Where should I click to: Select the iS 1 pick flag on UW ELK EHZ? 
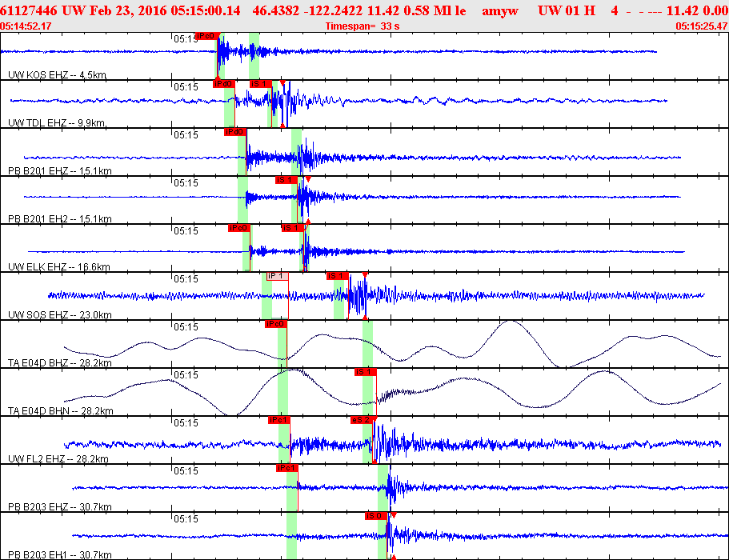click(x=293, y=228)
